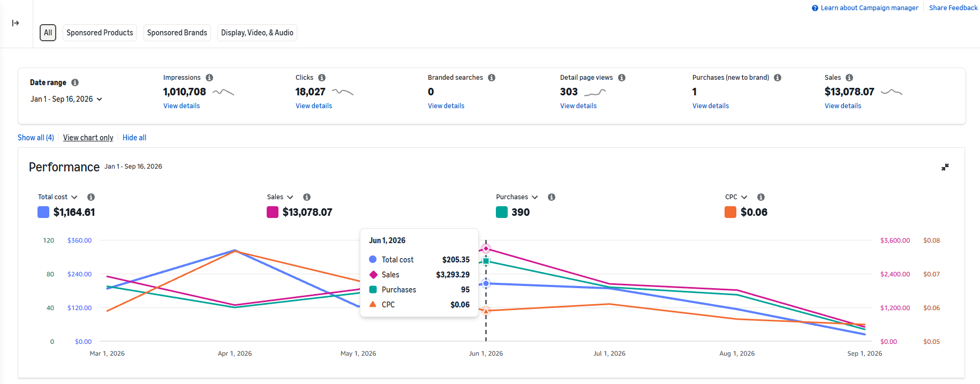Click the Jul 1, 2026 axis label

click(609, 353)
